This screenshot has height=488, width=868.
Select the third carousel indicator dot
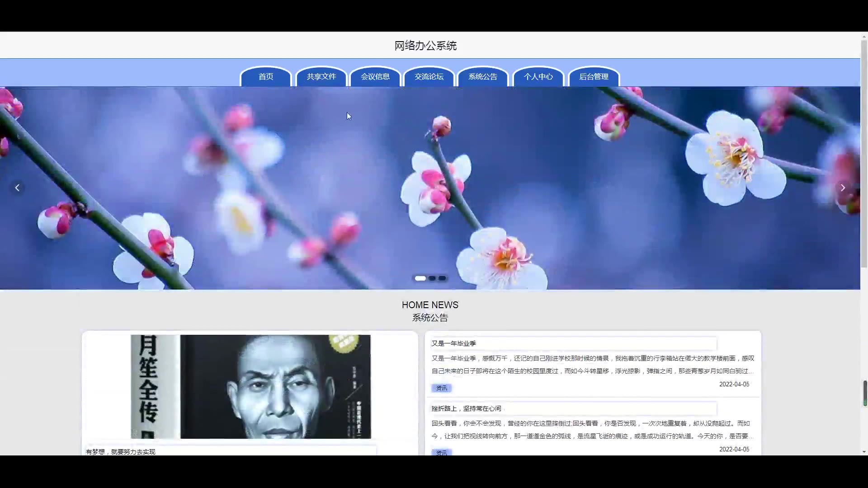(442, 278)
